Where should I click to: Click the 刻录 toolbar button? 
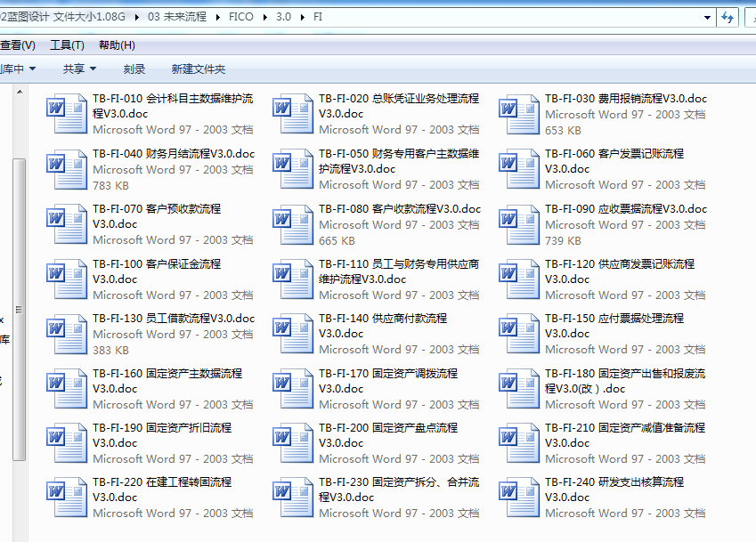click(x=134, y=69)
